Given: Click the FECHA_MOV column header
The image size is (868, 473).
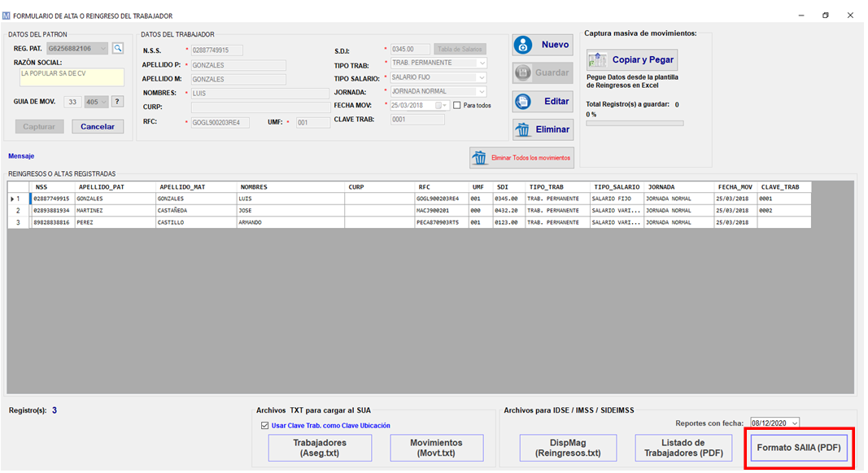Looking at the screenshot, I should point(735,187).
